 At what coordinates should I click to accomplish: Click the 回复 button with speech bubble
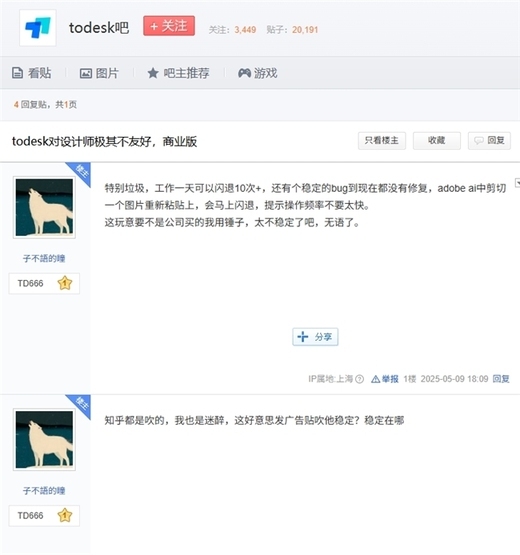(489, 141)
